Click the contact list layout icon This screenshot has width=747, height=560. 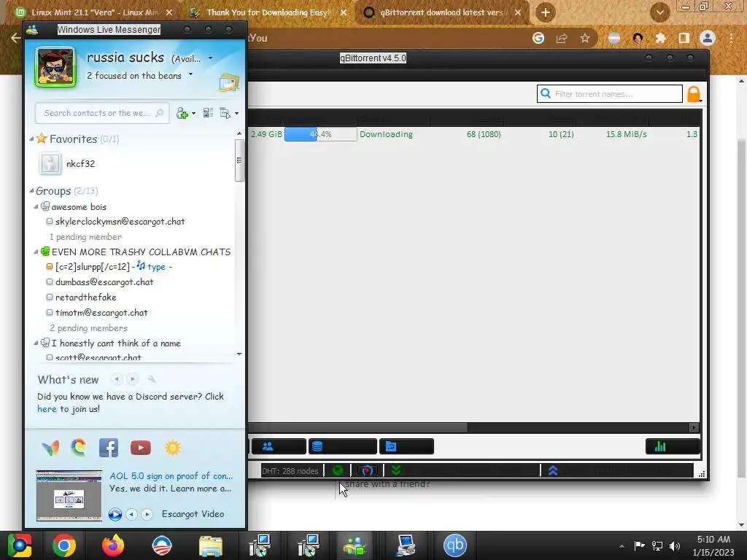pyautogui.click(x=208, y=113)
